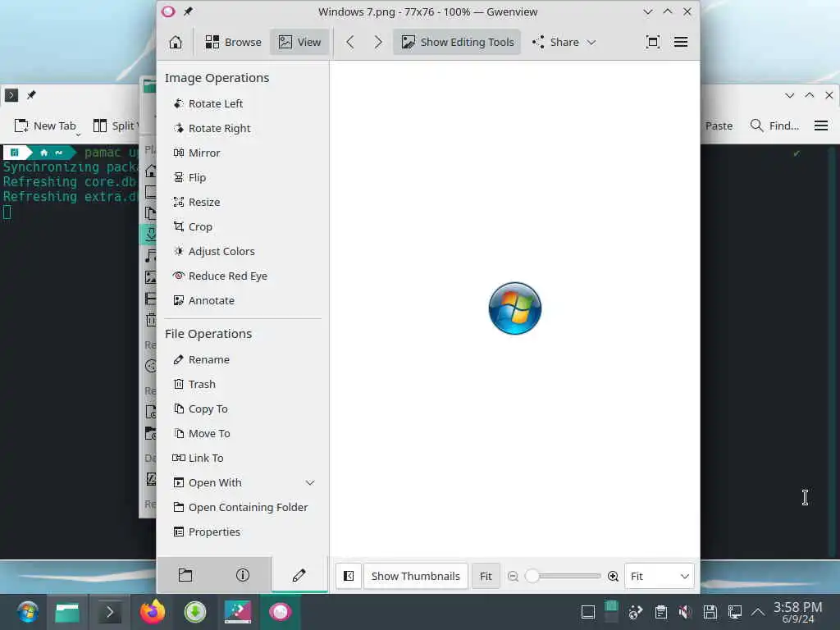Switch sidebar to Information tab
840x630 pixels.
pos(243,575)
